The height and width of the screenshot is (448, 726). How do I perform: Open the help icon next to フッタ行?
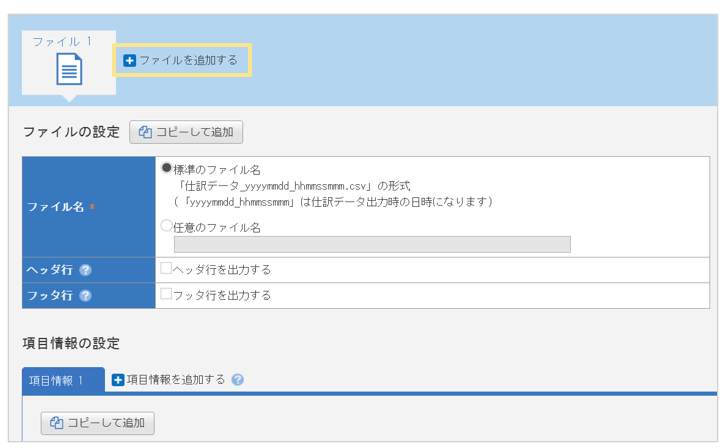coord(85,296)
